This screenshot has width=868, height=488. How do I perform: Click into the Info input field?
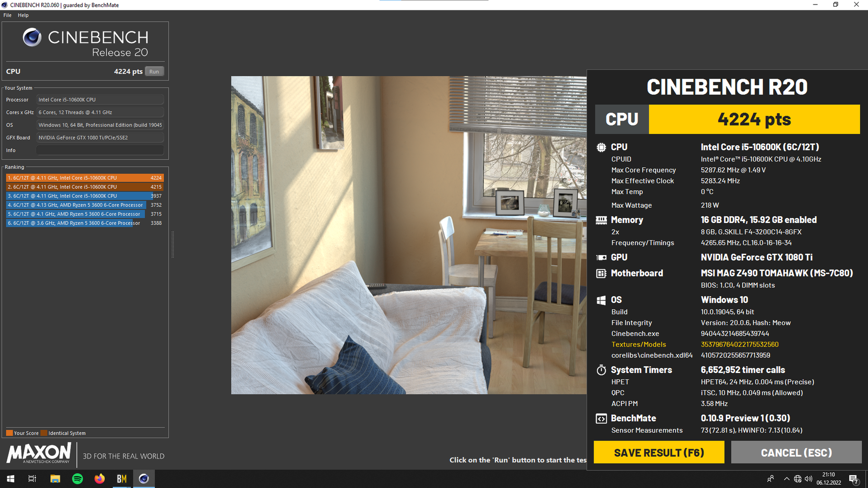coord(100,150)
